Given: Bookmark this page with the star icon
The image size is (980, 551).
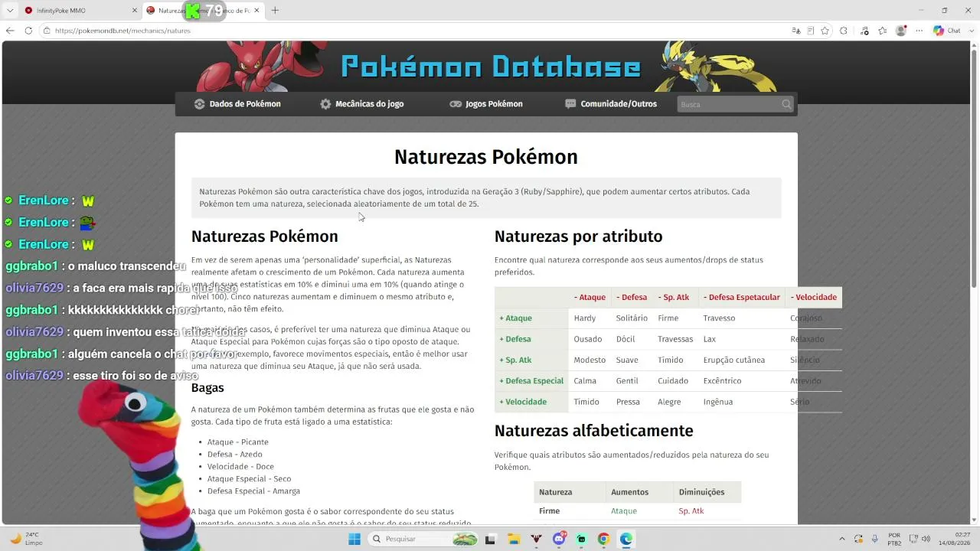Looking at the screenshot, I should pyautogui.click(x=825, y=31).
